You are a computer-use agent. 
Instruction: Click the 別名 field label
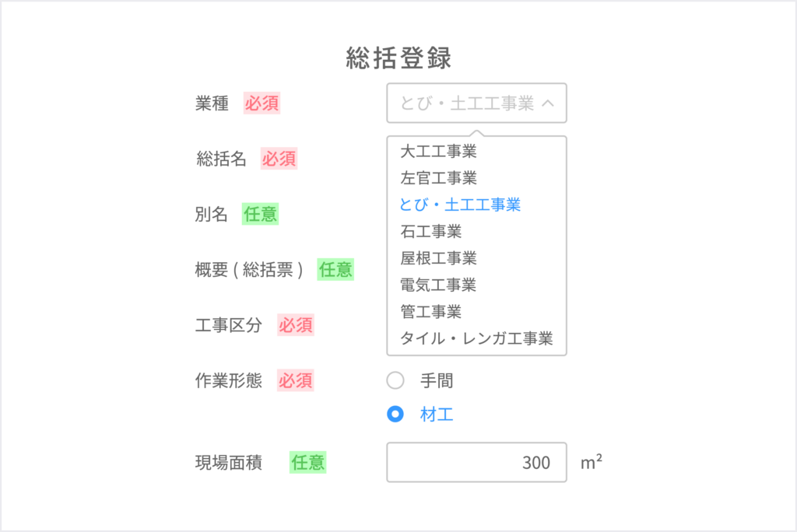212,215
